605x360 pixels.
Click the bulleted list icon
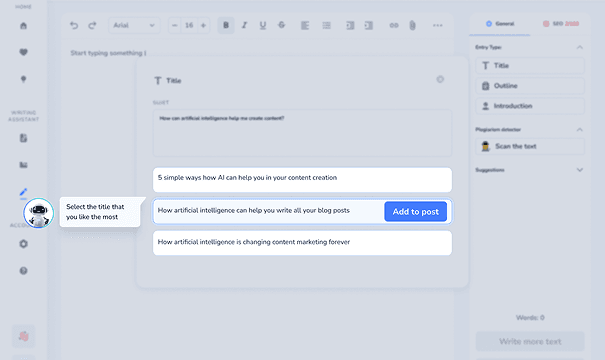[326, 25]
